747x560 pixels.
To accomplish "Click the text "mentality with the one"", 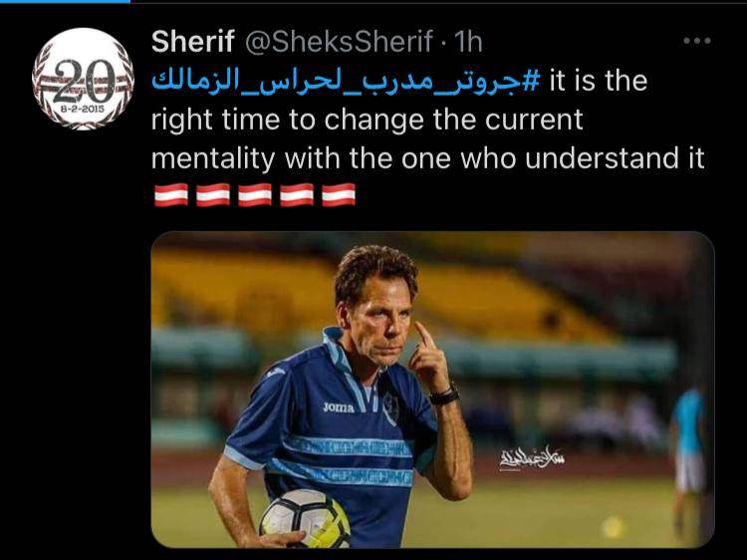I will click(x=301, y=158).
